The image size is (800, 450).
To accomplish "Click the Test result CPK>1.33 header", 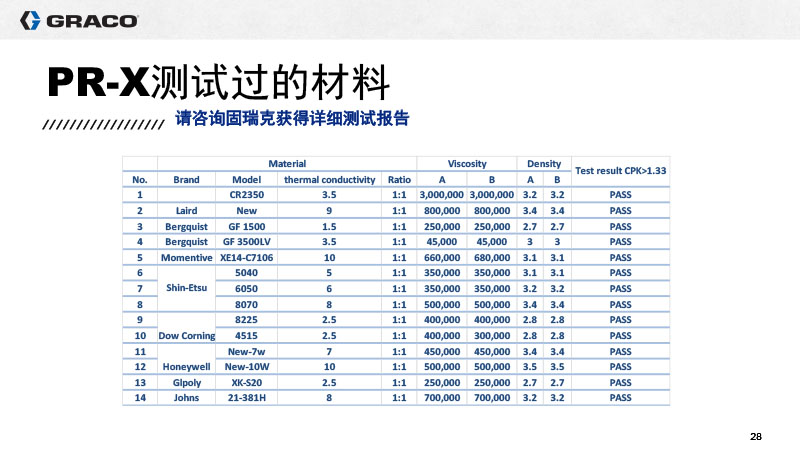I will click(620, 171).
